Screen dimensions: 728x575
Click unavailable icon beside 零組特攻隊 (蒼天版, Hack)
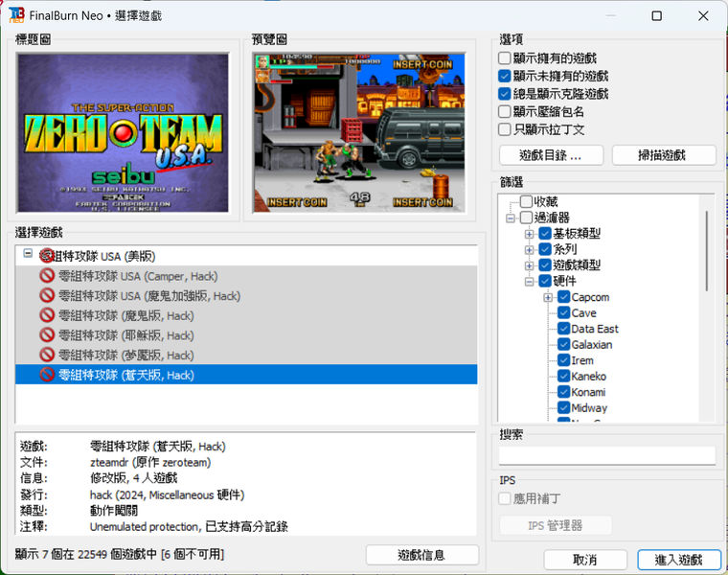[x=47, y=375]
